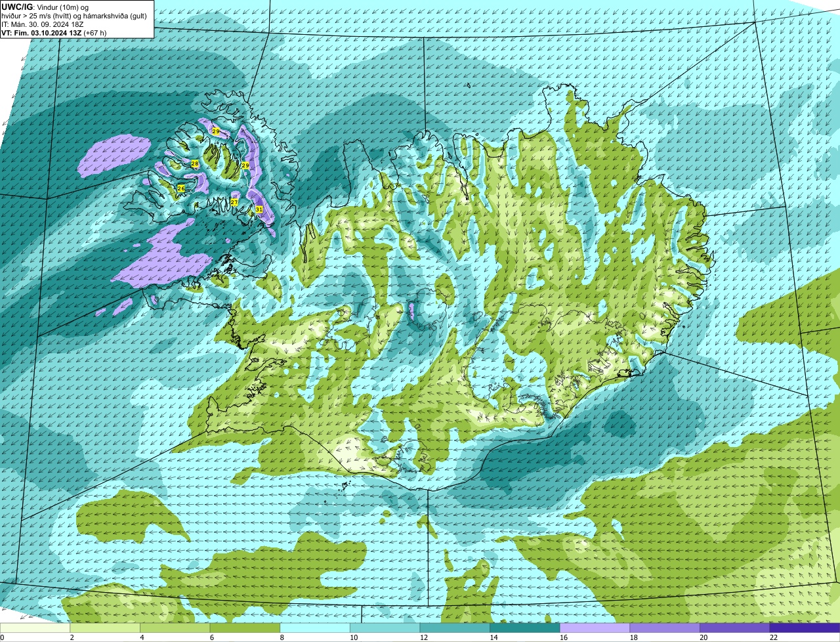This screenshot has width=840, height=642.
Task: Select the 20–22 m/s violet swatch
Action: (735, 628)
